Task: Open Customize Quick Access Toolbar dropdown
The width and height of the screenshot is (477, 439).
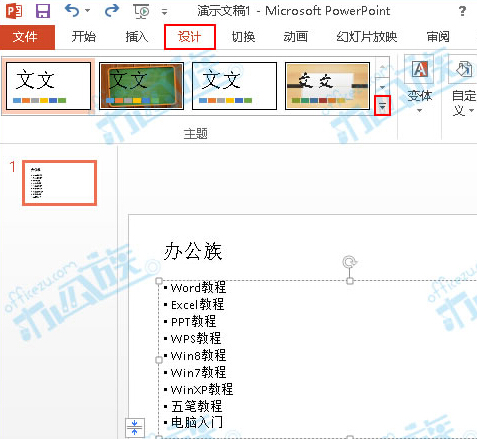Action: 164,12
